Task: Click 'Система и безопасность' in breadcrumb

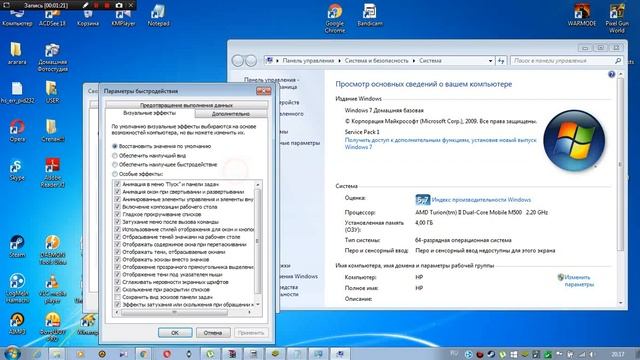Action: click(x=376, y=61)
